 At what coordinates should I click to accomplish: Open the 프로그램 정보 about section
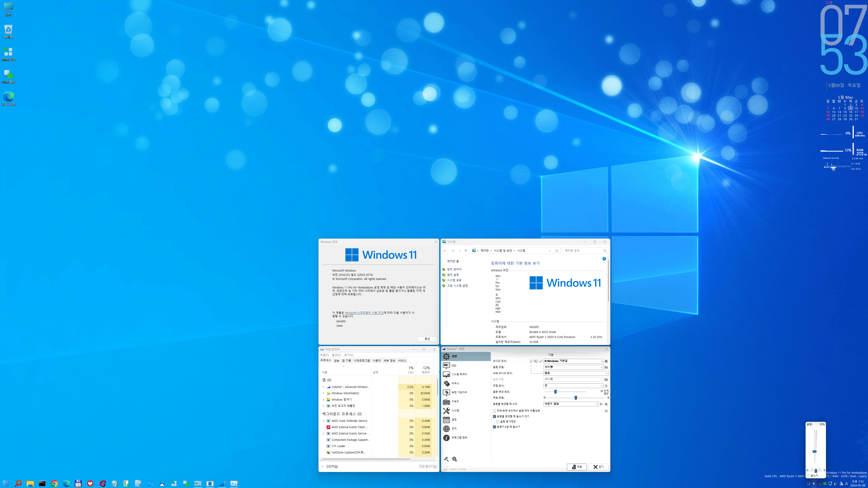(x=466, y=437)
